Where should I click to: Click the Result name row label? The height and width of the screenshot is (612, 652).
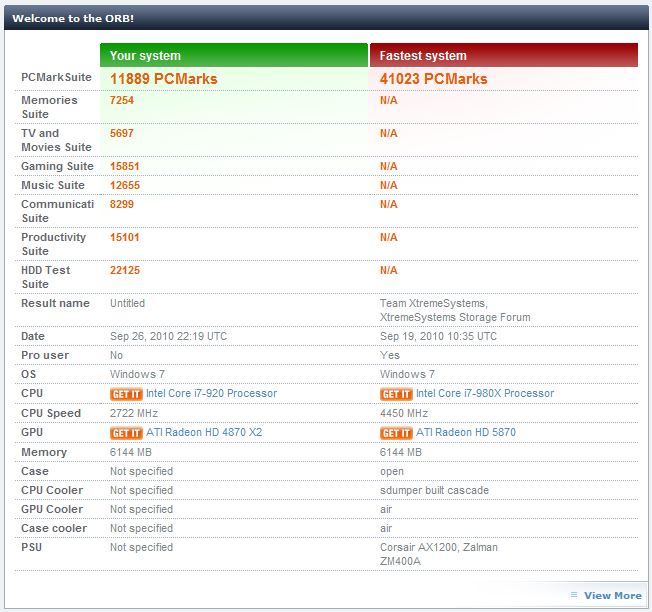[55, 303]
